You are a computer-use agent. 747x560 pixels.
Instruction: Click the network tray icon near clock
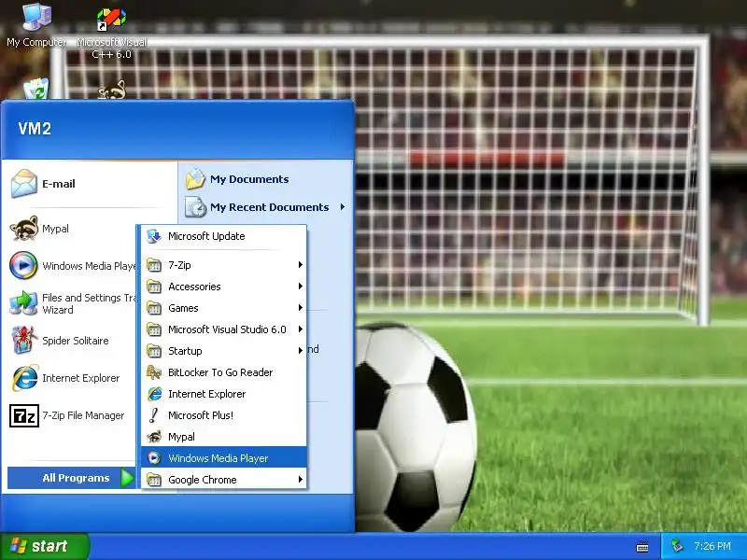(677, 546)
